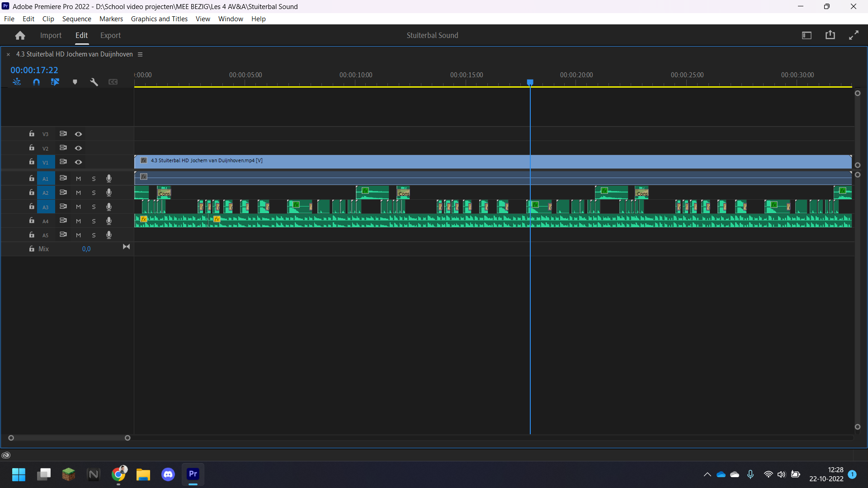Toggle the Snap in Timeline magnet icon

(x=36, y=82)
